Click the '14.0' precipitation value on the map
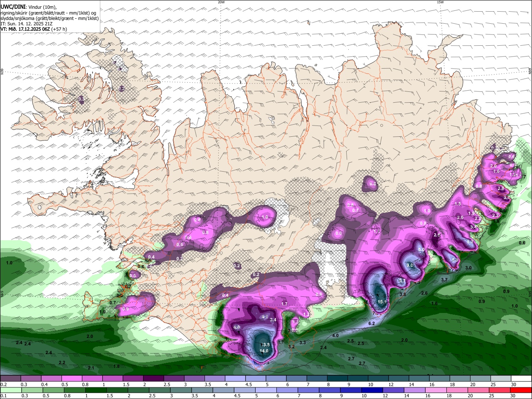 (264, 351)
